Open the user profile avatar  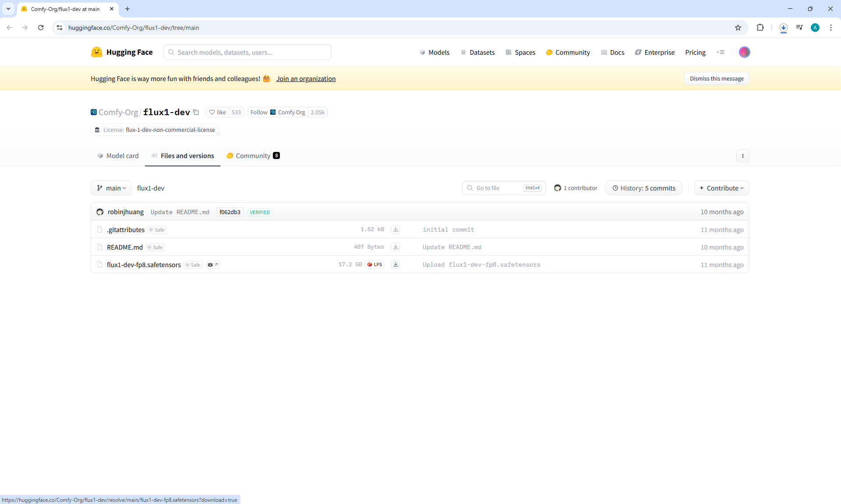click(x=744, y=52)
